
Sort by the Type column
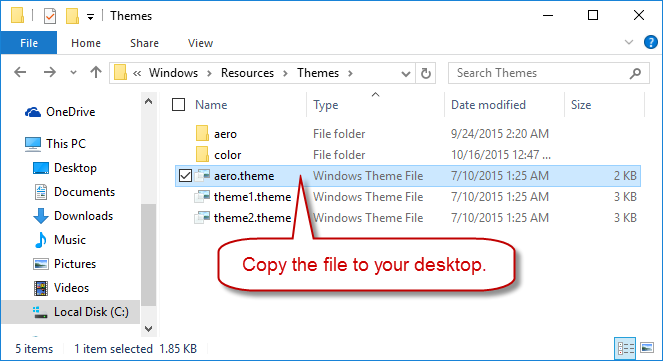[x=326, y=104]
